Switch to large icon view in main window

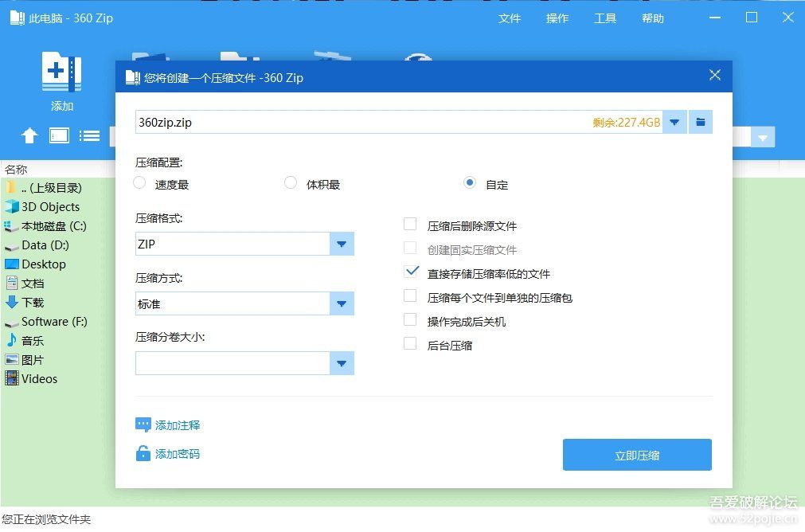(59, 135)
